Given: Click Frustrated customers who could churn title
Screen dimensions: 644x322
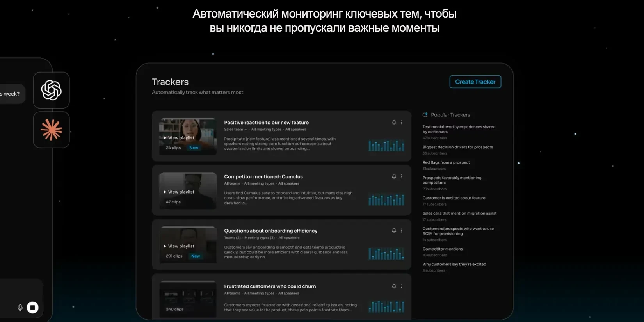Looking at the screenshot, I should point(270,286).
